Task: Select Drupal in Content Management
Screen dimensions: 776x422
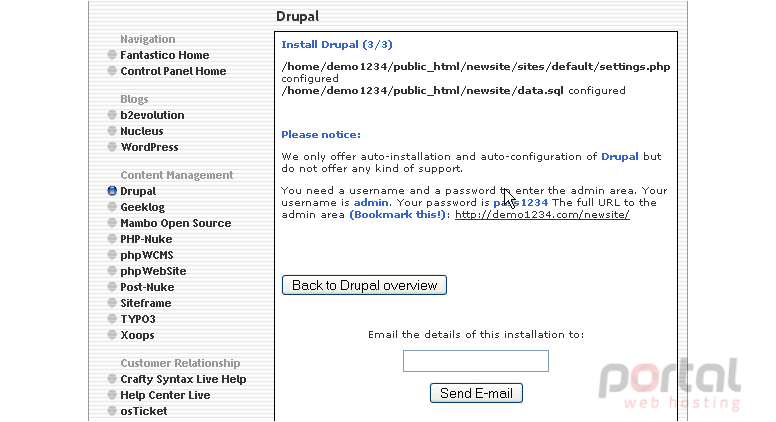Action: 138,191
